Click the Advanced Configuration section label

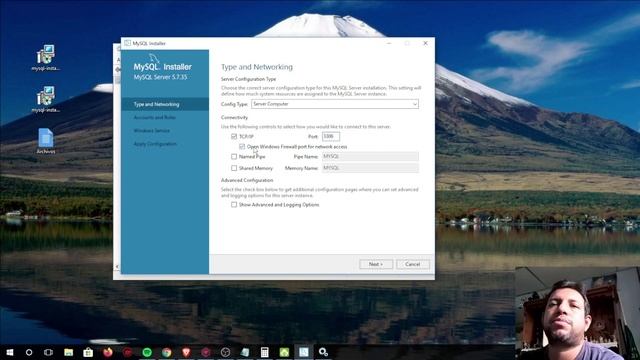coord(247,180)
